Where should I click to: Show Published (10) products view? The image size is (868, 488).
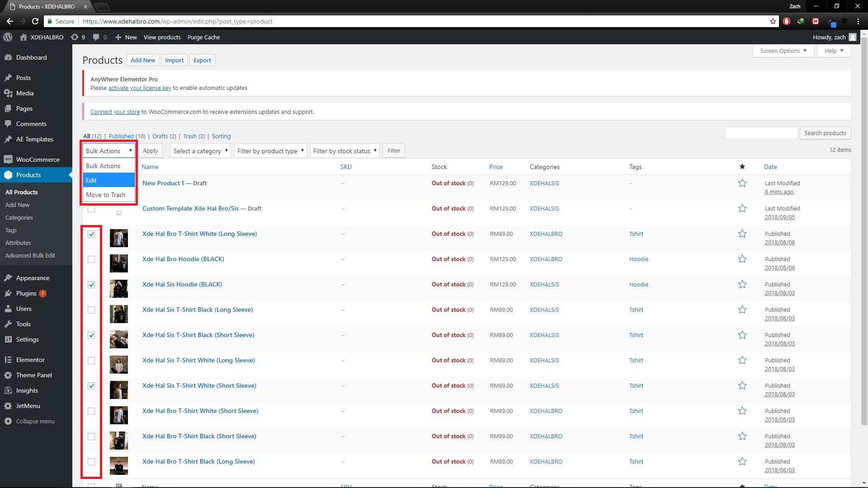127,136
